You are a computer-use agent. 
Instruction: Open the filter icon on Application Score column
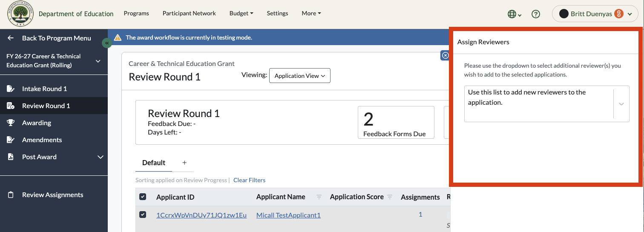pos(390,197)
